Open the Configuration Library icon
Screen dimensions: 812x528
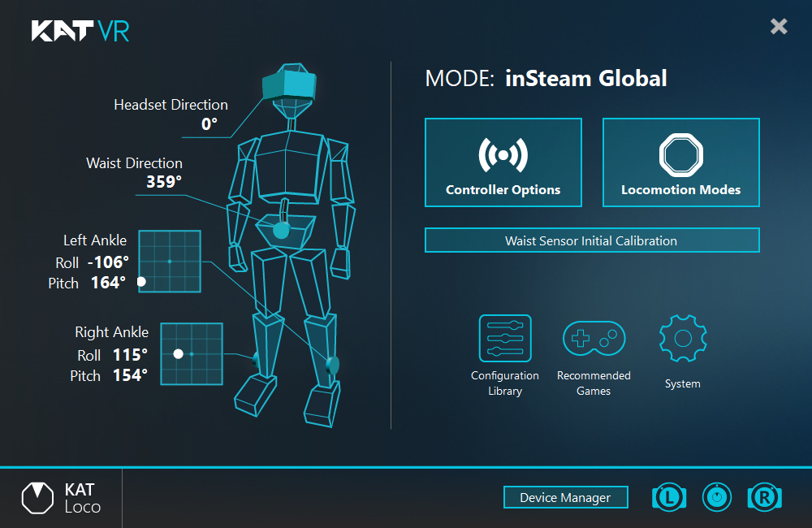(x=505, y=338)
